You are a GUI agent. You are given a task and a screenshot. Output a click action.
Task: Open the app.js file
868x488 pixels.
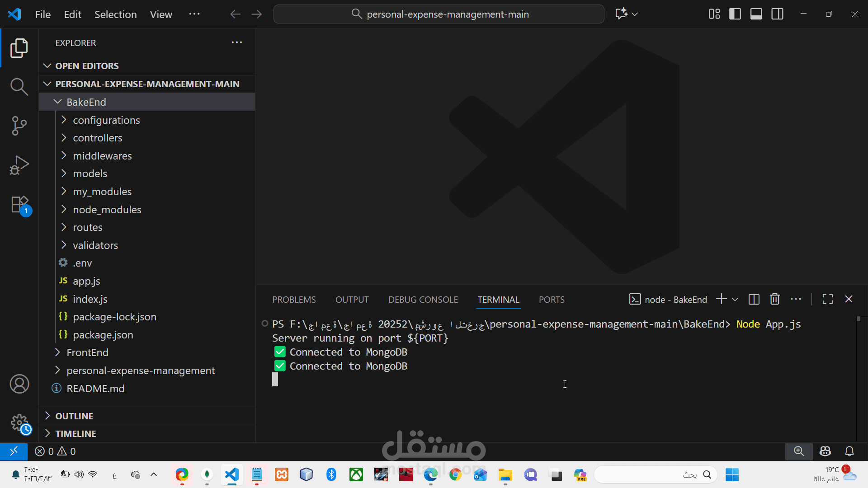(x=86, y=281)
